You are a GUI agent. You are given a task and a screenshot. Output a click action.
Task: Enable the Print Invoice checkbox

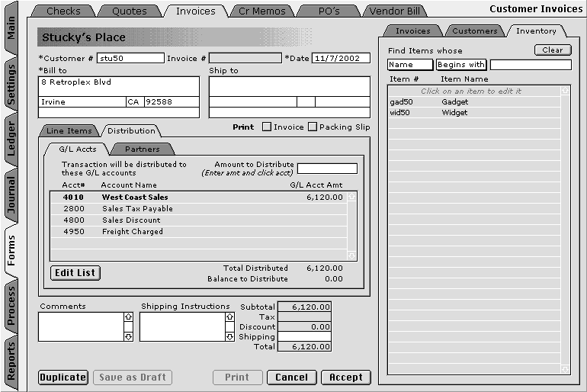tap(267, 127)
